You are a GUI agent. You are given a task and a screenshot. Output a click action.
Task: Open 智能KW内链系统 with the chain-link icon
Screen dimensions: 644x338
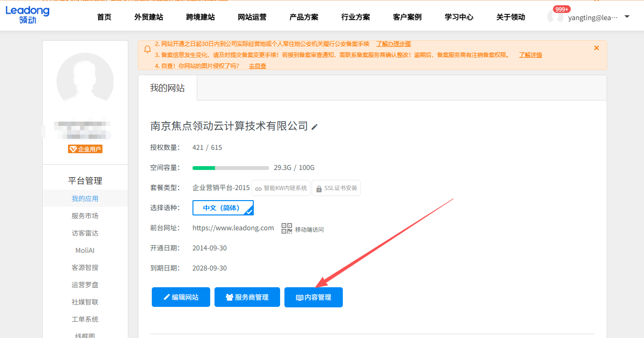pyautogui.click(x=281, y=188)
